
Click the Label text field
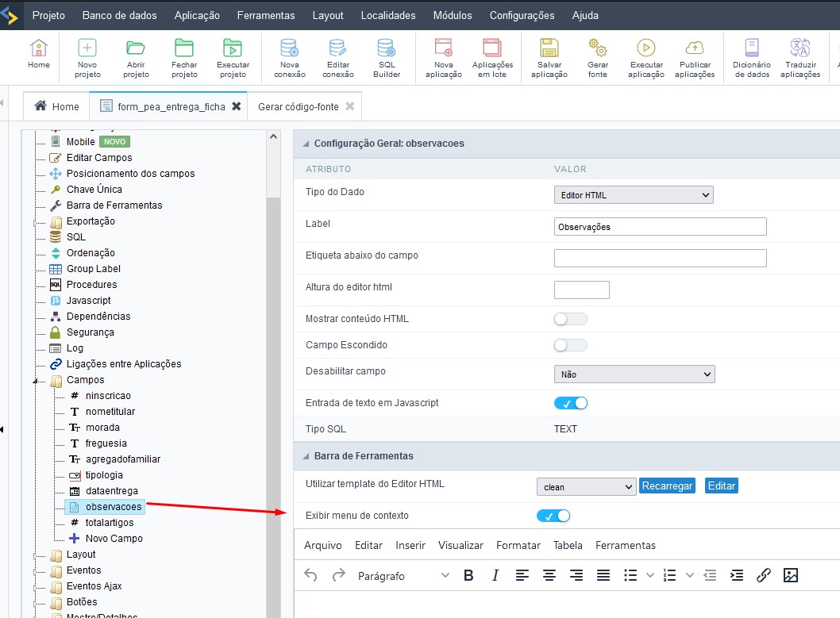point(660,227)
